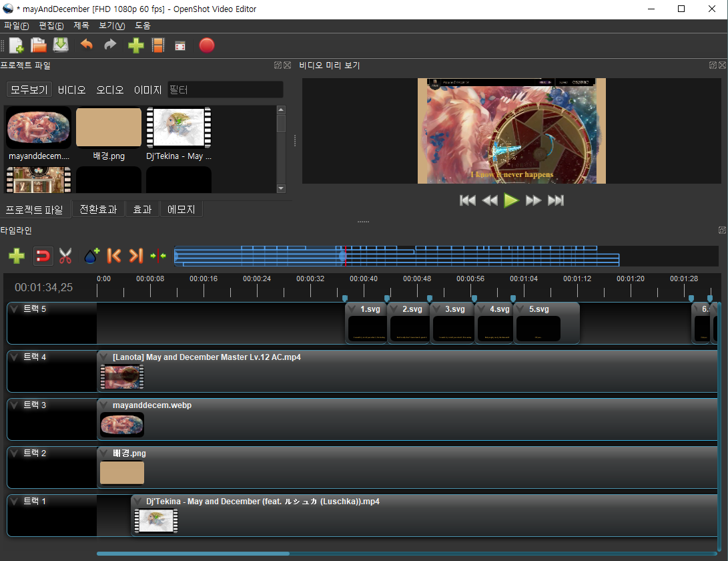This screenshot has width=728, height=561.
Task: Play the video preview
Action: 511,200
